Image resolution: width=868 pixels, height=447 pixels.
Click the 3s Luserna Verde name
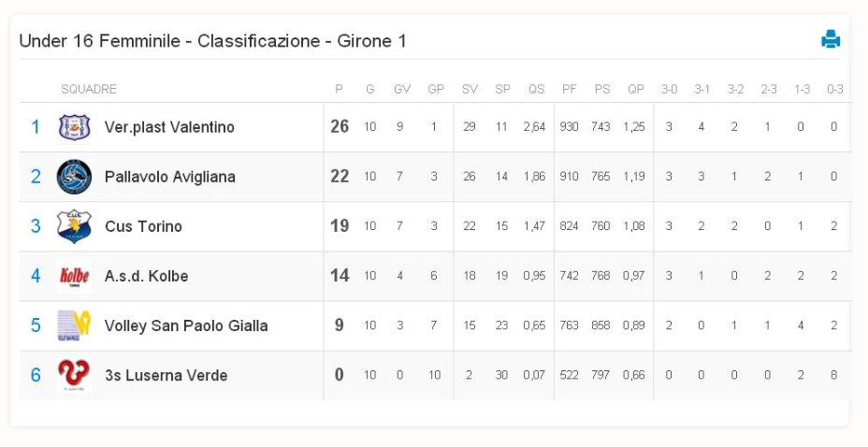click(166, 375)
